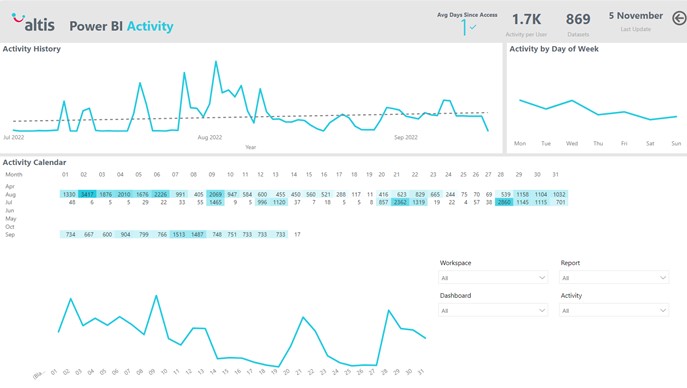Screen dimensions: 687x388
Task: Click the Sat label on day-of-week chart
Action: pos(650,143)
